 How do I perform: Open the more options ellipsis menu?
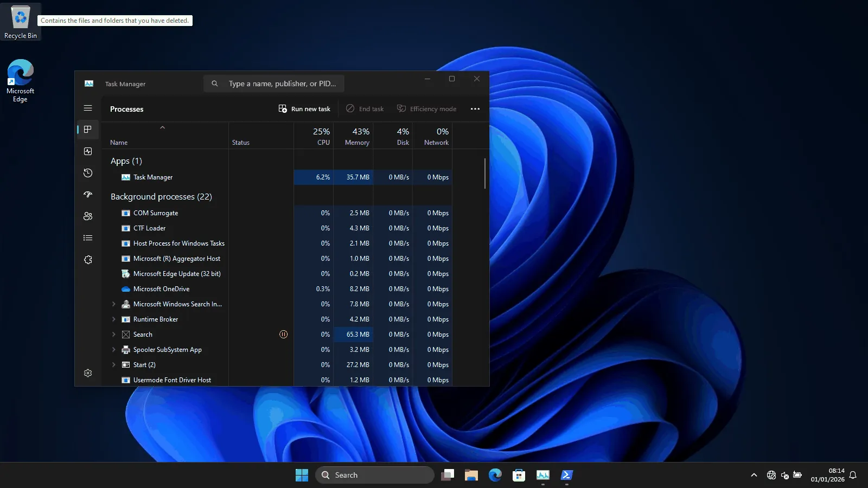click(x=475, y=108)
